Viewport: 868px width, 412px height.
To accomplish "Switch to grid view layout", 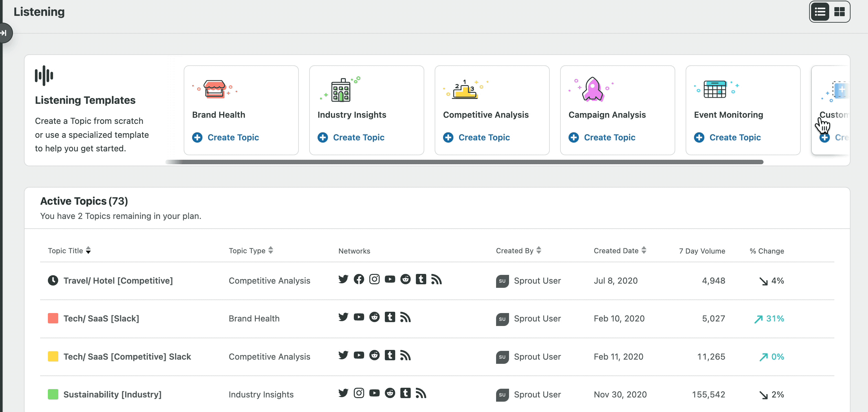I will [839, 12].
